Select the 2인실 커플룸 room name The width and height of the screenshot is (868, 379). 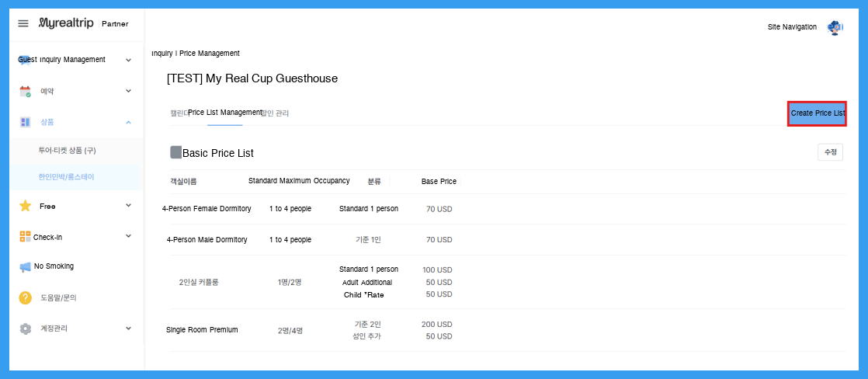coord(199,282)
